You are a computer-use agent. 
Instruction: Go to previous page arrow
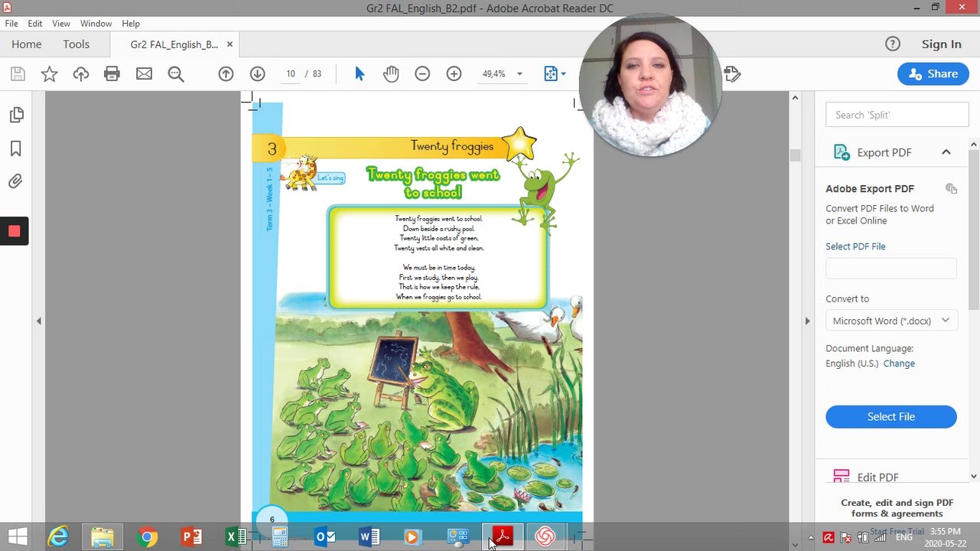coord(226,74)
